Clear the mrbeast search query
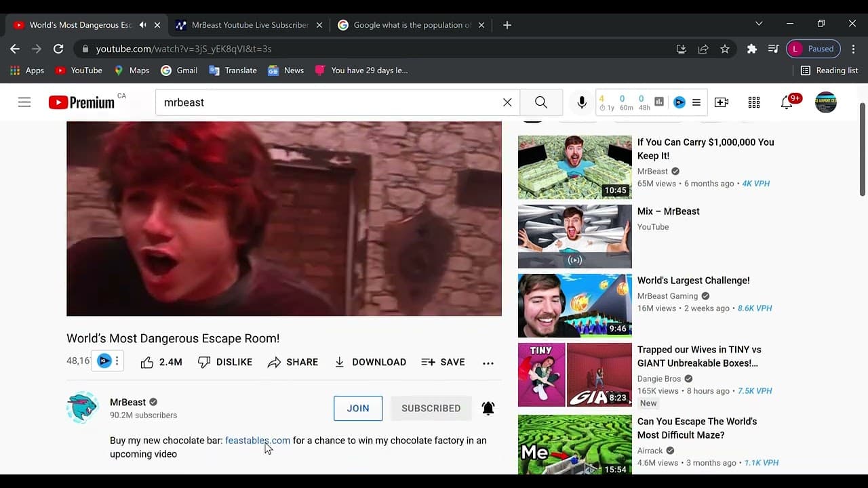 click(507, 102)
